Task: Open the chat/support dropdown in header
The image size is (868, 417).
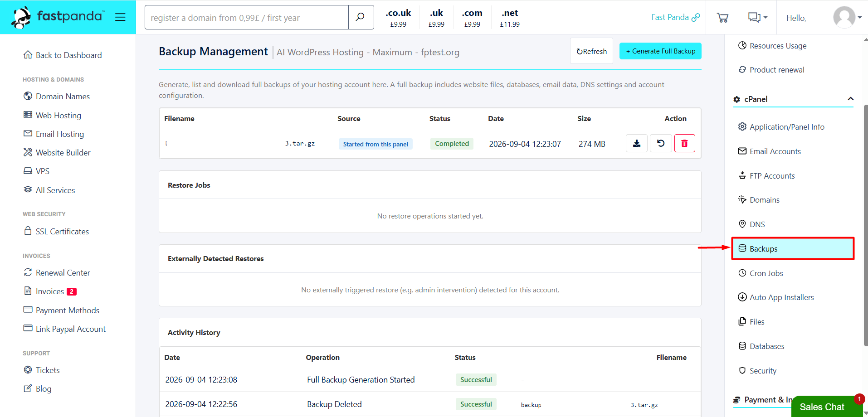Action: (757, 18)
